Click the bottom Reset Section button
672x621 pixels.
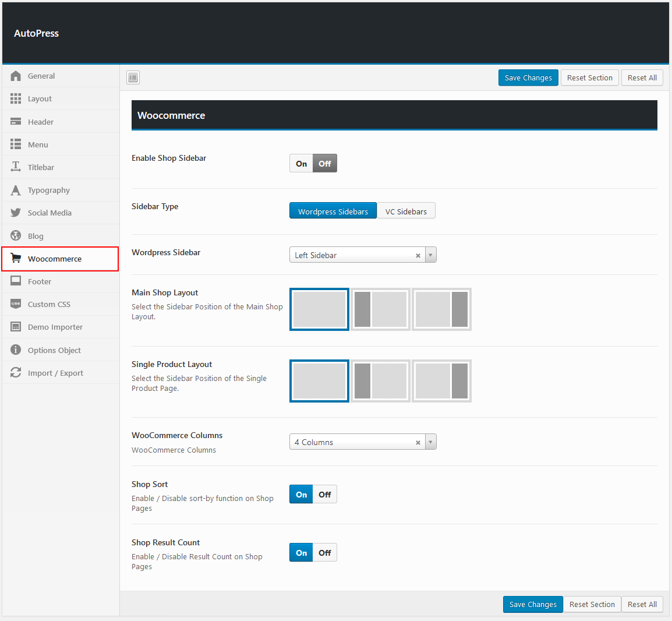point(592,604)
